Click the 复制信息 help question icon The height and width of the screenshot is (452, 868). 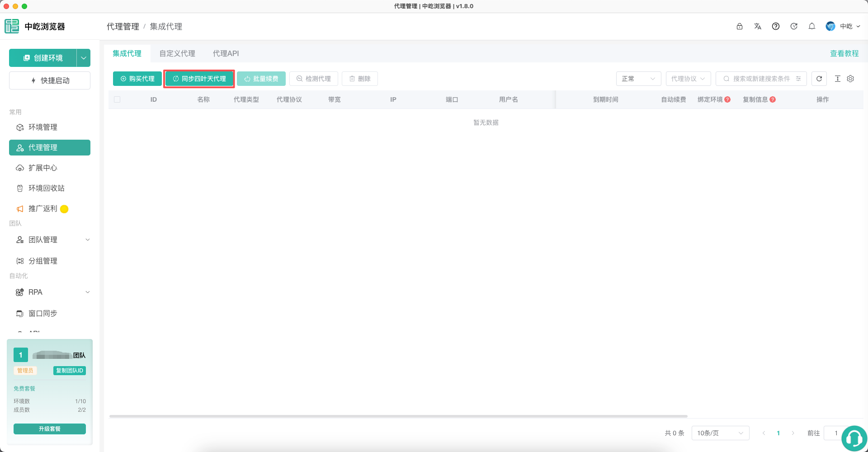773,99
